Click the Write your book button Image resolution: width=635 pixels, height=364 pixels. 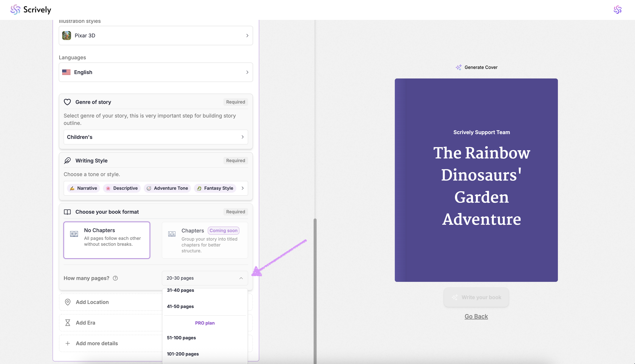coord(476,297)
